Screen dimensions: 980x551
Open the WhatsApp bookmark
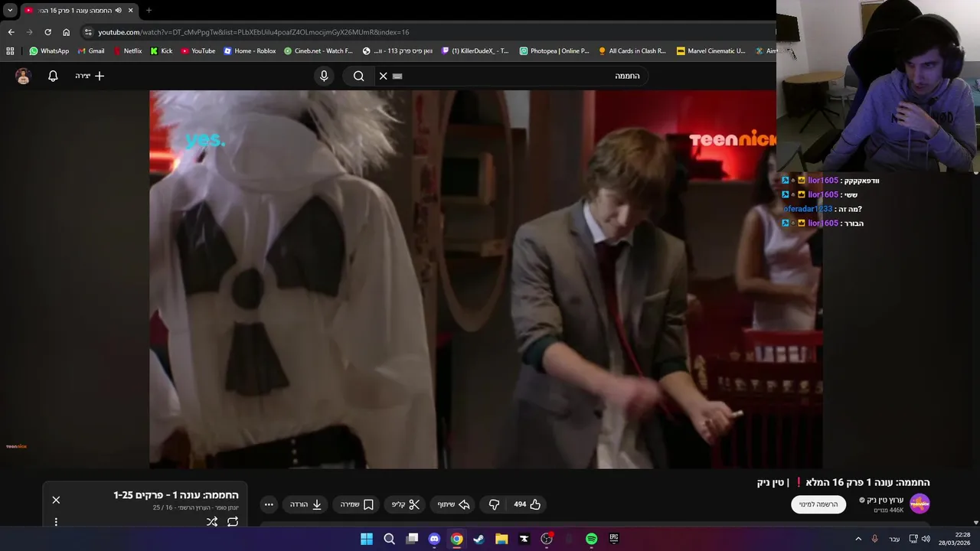(x=49, y=51)
